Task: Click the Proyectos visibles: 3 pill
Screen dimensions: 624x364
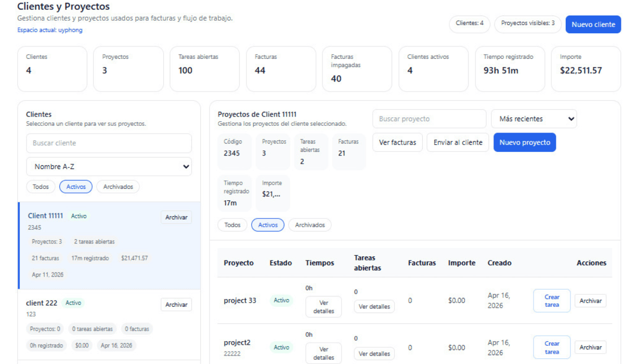Action: 528,23
